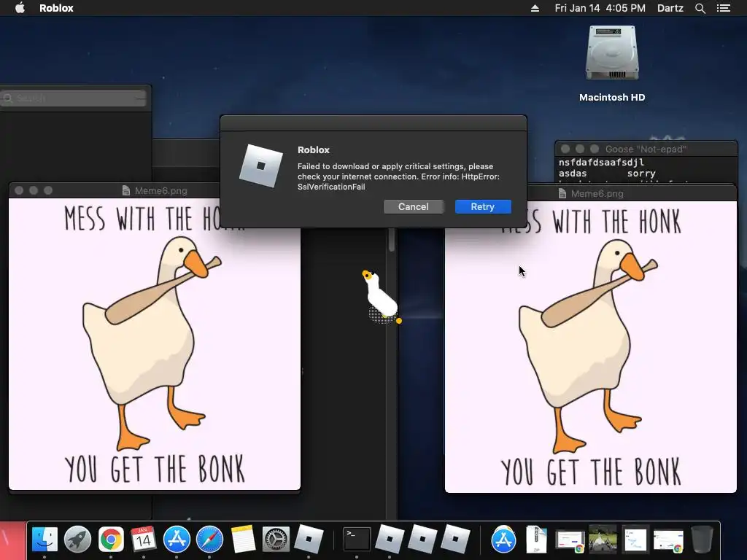The image size is (747, 560).
Task: Click the Roblox dock icon beside System Preferences
Action: tap(309, 540)
